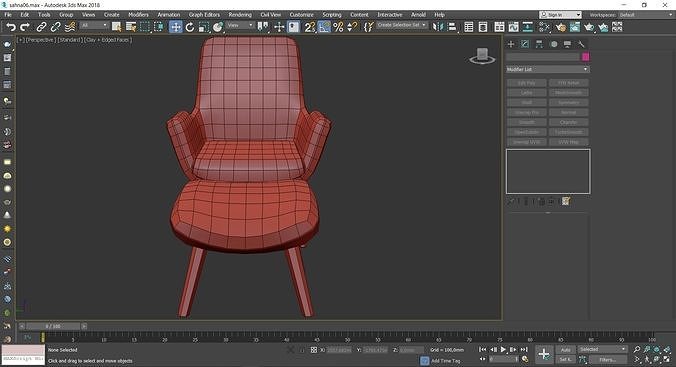The image size is (676, 367).
Task: Open the reference coordinate system 'View' dropdown
Action: point(240,25)
